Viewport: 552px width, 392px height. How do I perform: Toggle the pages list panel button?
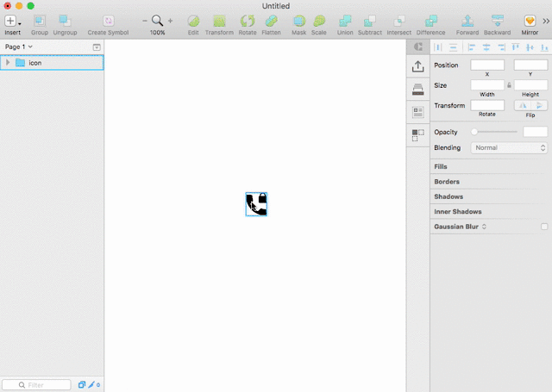97,47
